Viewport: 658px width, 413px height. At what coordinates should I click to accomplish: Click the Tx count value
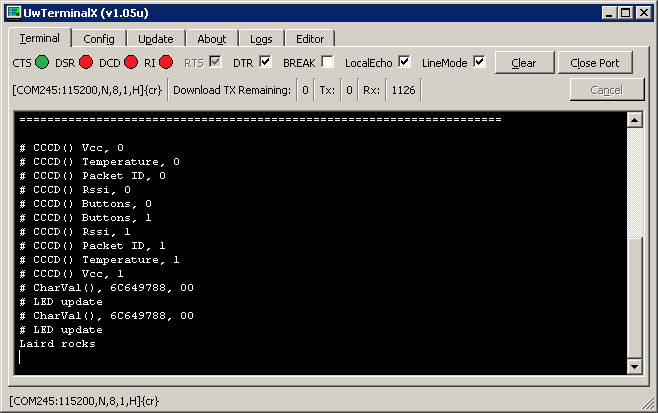(349, 90)
